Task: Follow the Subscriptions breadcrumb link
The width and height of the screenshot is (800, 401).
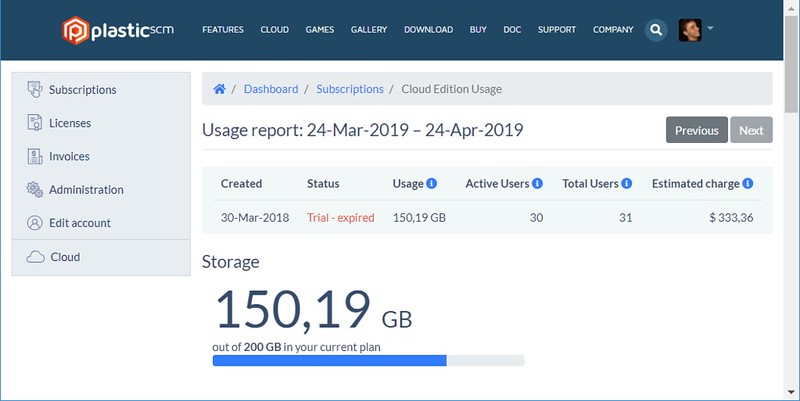Action: coord(349,89)
